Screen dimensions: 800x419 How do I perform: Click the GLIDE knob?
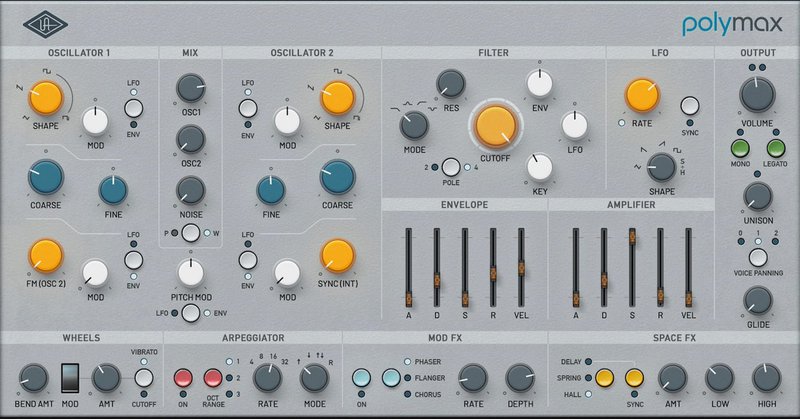[758, 301]
